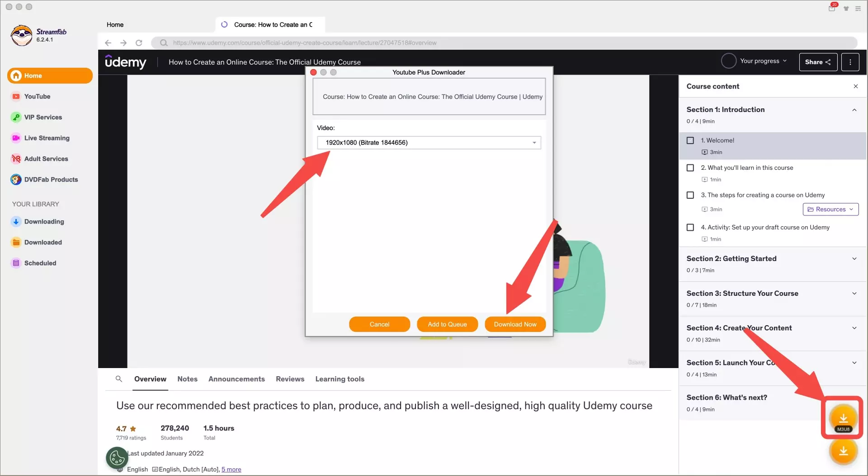The width and height of the screenshot is (868, 476).
Task: Switch to the Reviews tab
Action: (290, 379)
